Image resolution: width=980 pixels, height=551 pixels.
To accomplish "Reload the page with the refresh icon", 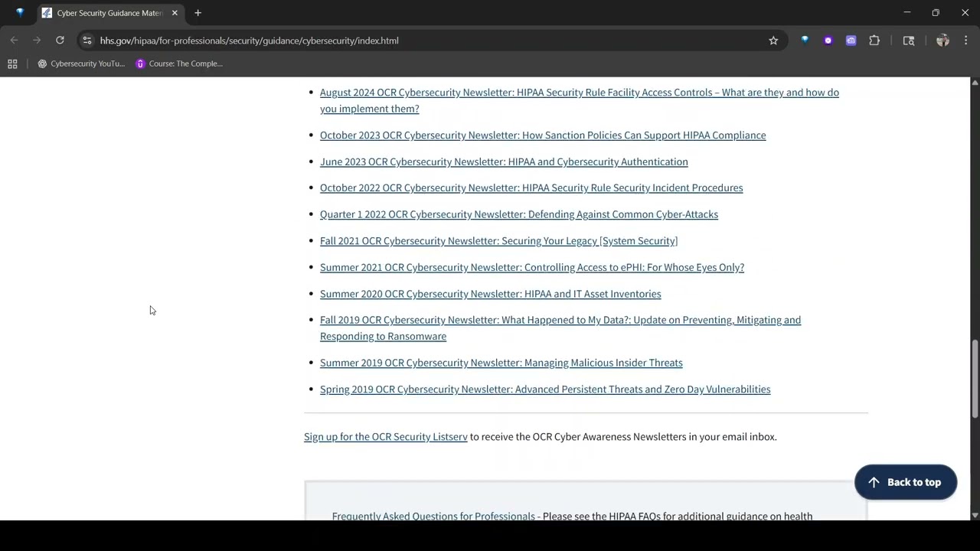I will coord(60,41).
